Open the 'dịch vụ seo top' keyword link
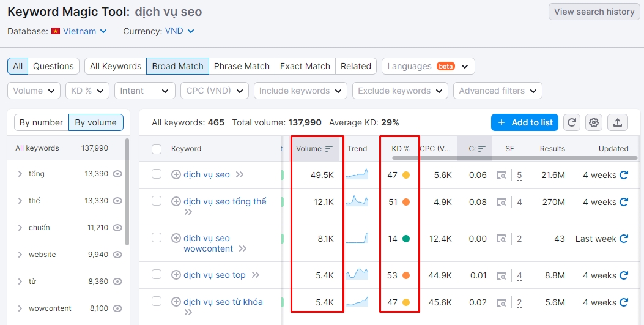This screenshot has height=325, width=644. (215, 275)
